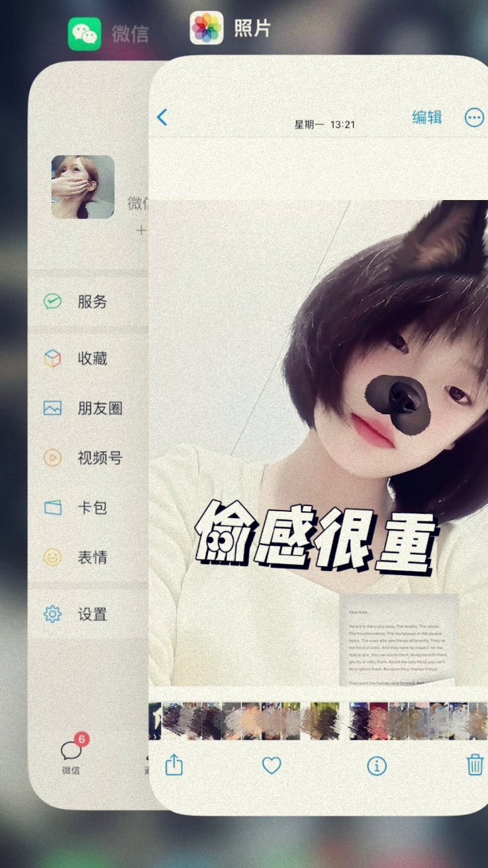Open 表情 in WeChat menu
The height and width of the screenshot is (868, 488).
(x=92, y=557)
